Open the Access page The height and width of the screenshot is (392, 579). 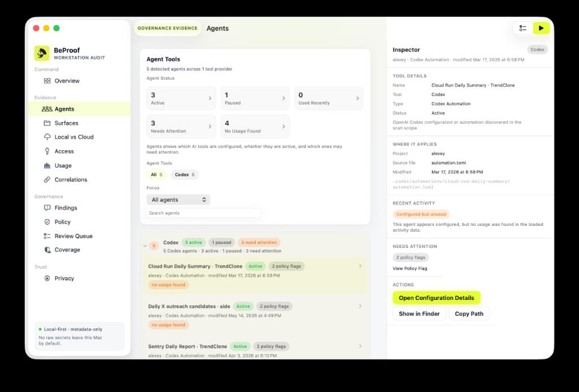pyautogui.click(x=64, y=151)
